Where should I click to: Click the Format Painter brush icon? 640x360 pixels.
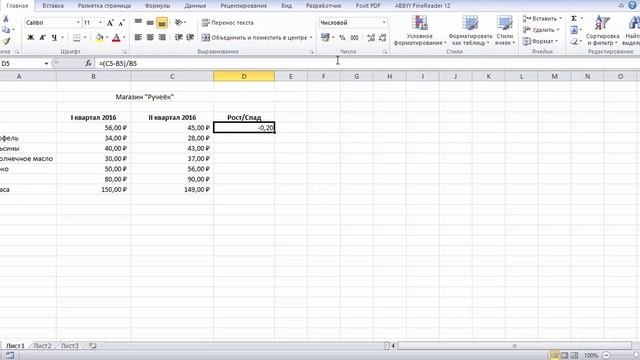(x=6, y=41)
